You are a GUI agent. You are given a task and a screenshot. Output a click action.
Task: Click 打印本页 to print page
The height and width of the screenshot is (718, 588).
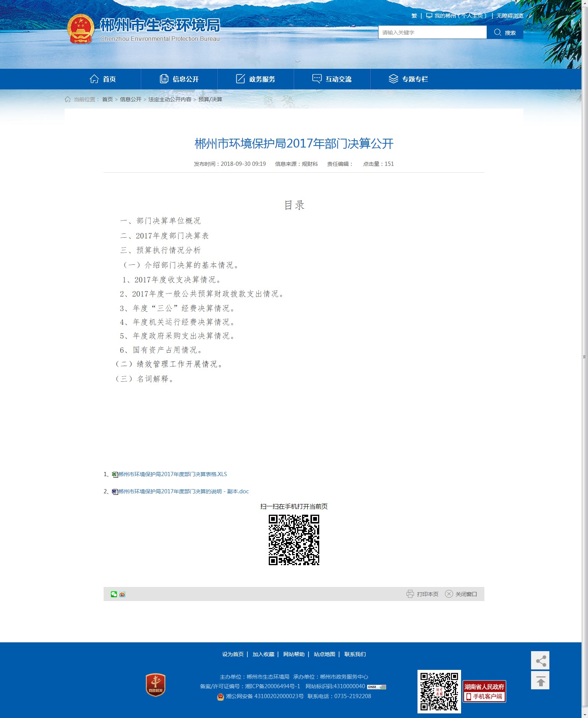coord(427,594)
